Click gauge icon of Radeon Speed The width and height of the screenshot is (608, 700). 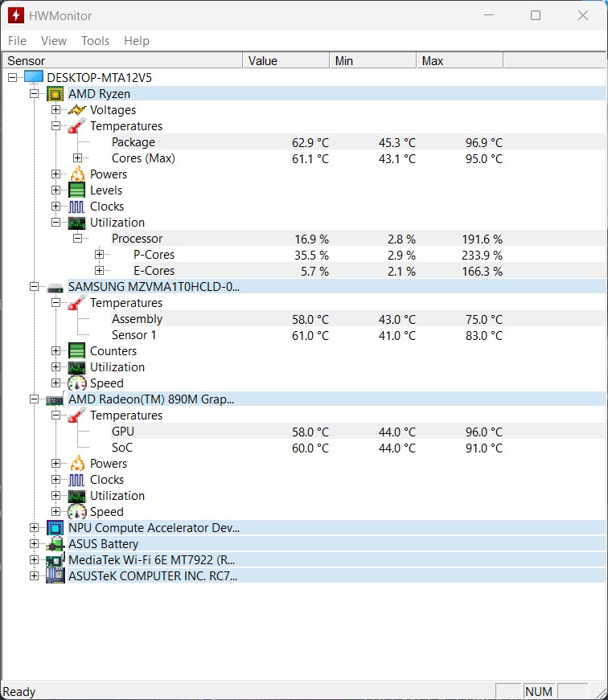point(77,512)
